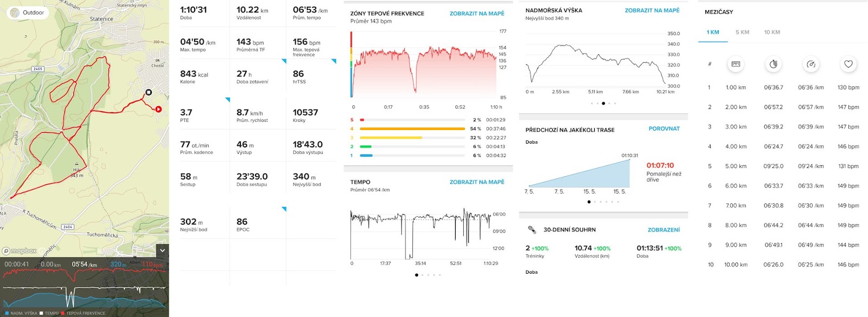Click the Outdoor map style button

point(27,12)
